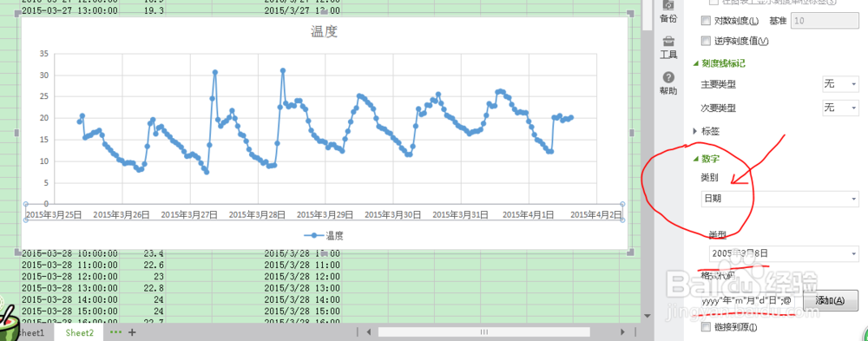Image resolution: width=868 pixels, height=341 pixels.
Task: Open the 次要类型 minor type dropdown
Action: click(x=841, y=108)
